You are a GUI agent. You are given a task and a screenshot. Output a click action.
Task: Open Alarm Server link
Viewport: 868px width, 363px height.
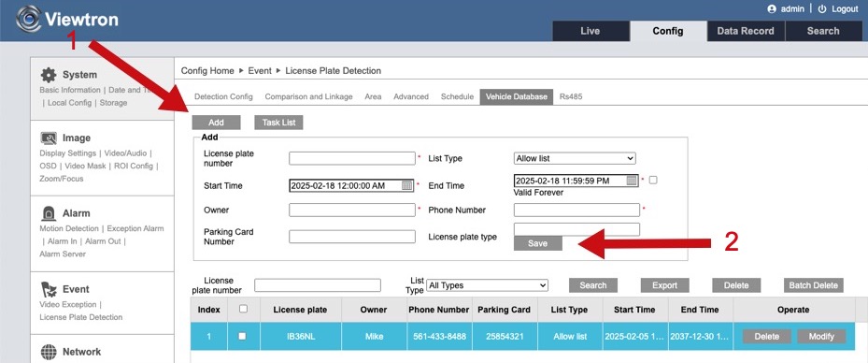pos(63,254)
